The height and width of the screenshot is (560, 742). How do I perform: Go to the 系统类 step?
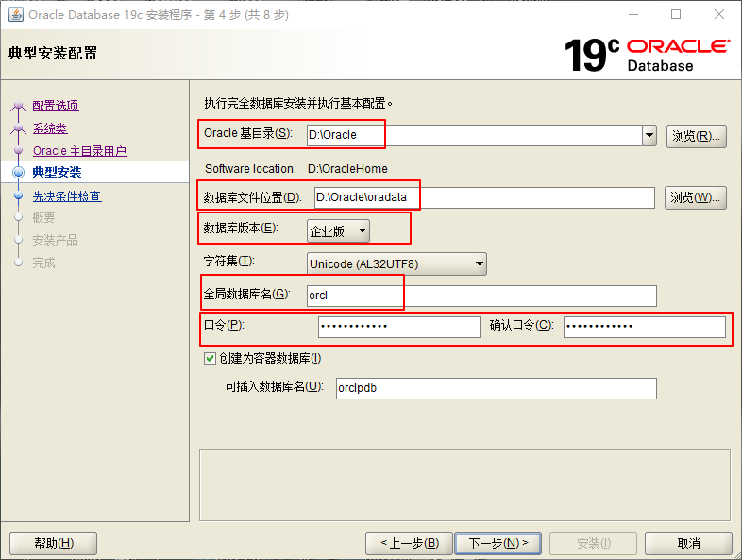50,128
